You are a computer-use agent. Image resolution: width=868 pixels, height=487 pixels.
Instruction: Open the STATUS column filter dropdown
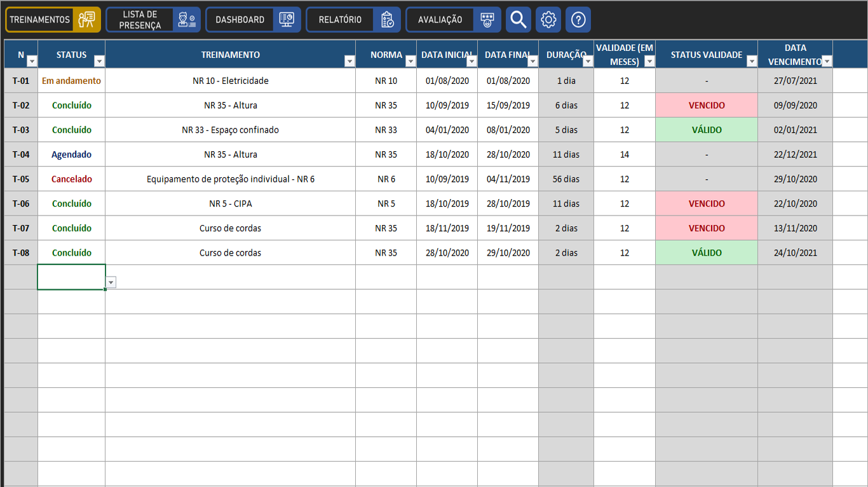[x=99, y=61]
